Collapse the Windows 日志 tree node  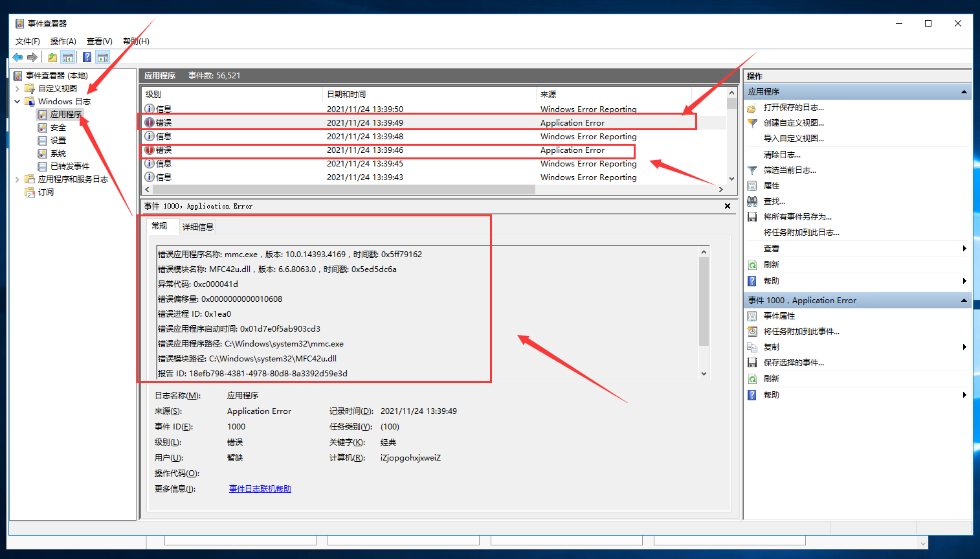coord(17,102)
